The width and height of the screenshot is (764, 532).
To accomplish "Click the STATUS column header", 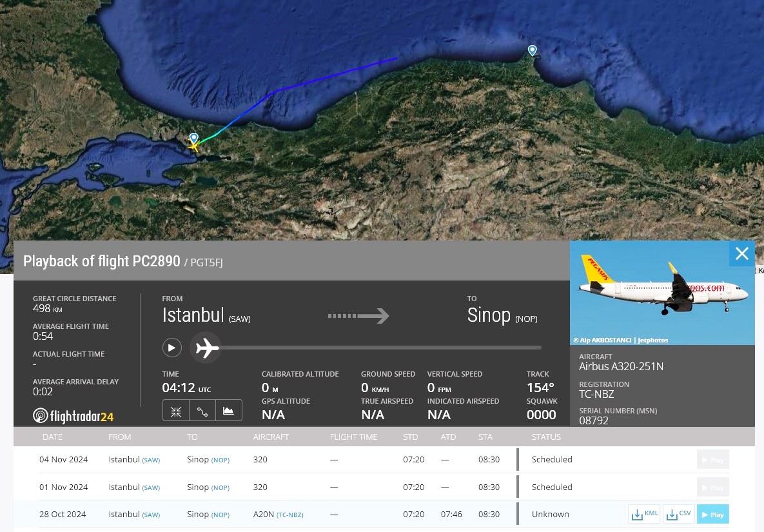I will 546,437.
